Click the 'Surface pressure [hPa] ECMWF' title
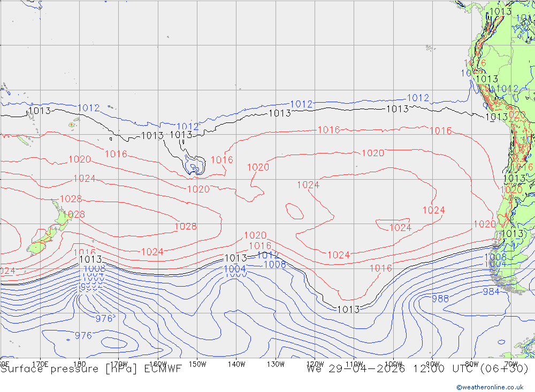Screen dimensions: 535x392 [x=91, y=369]
